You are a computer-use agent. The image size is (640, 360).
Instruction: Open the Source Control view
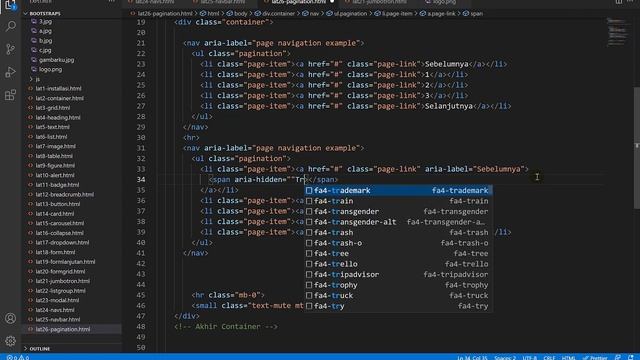(11, 49)
